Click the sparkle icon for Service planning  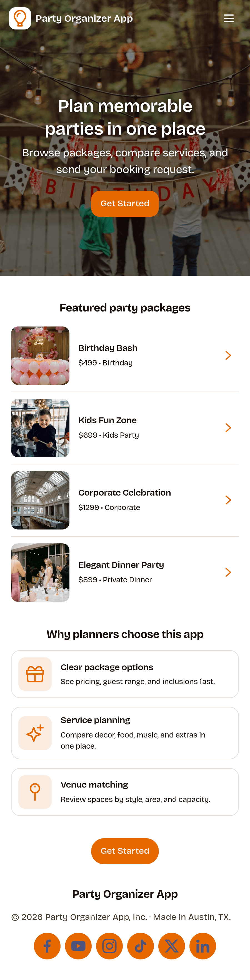point(35,733)
